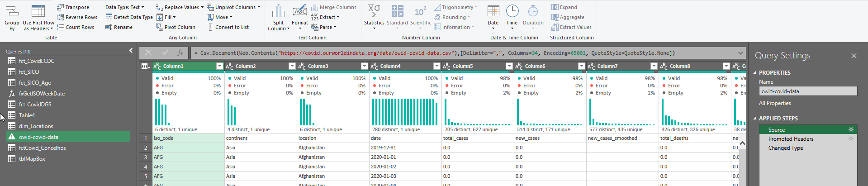Select row number 3

pyautogui.click(x=146, y=157)
